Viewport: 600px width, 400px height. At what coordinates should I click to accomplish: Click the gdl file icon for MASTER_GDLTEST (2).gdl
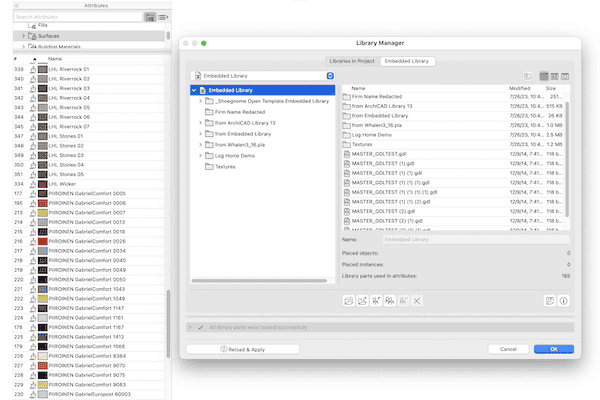tap(347, 211)
